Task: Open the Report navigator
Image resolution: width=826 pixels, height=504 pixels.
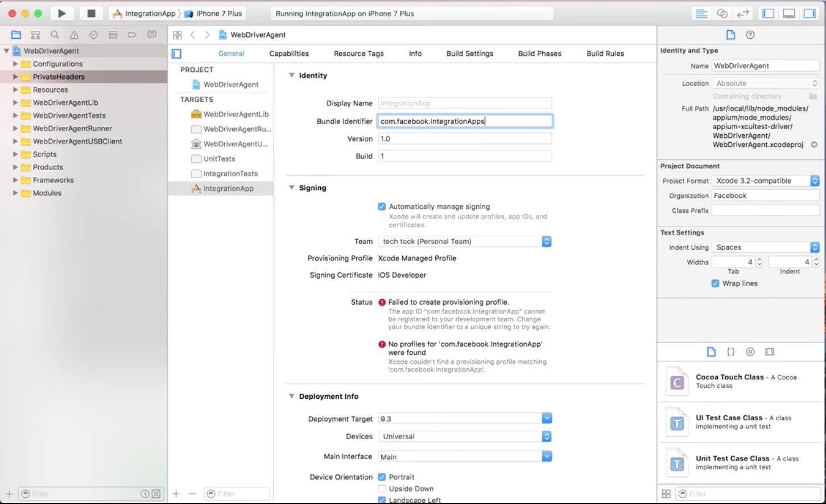Action: pos(151,35)
